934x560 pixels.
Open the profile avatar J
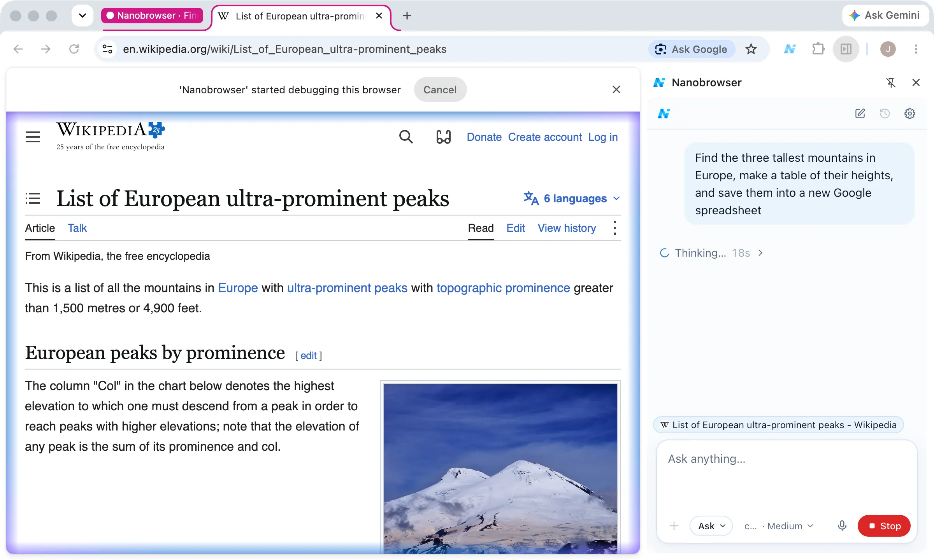tap(888, 49)
